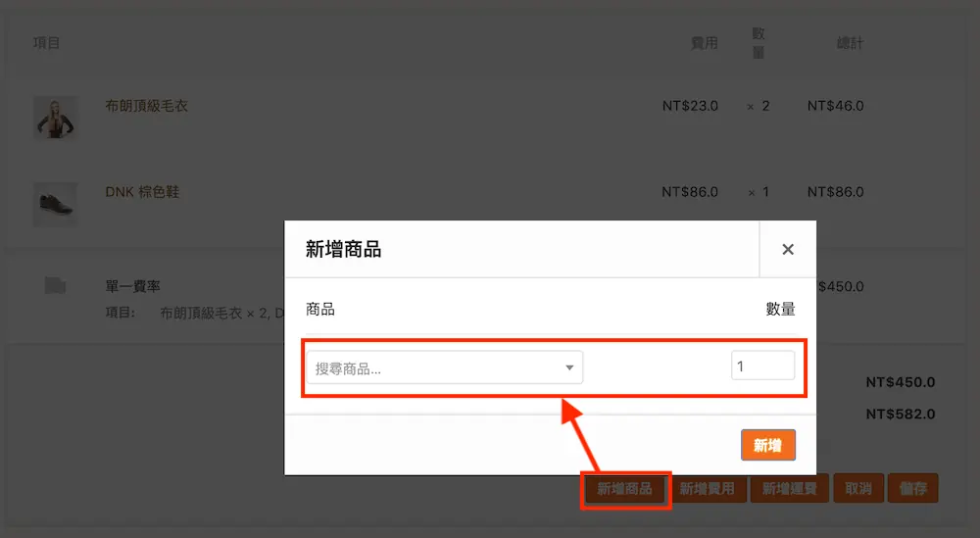Viewport: 980px width, 538px height.
Task: Click the orange 新增 button
Action: [x=768, y=445]
